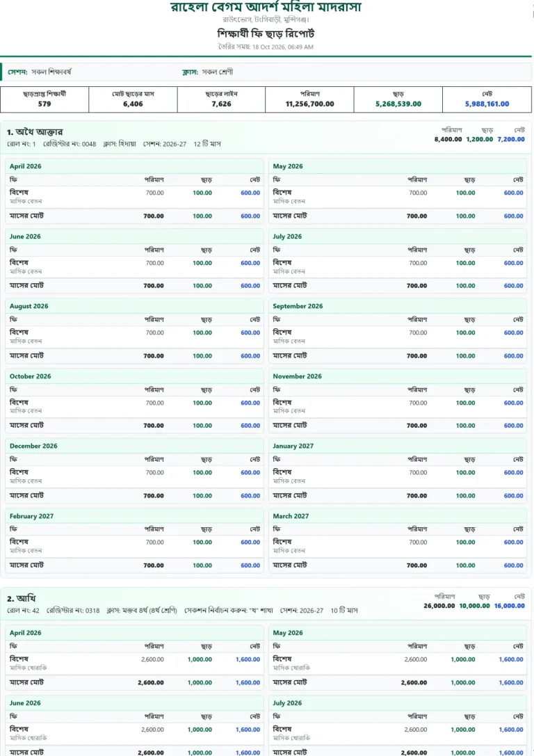Click the report heading 'শিক্ষার্থী ফি ছাড় রিপোর্ট'
This screenshot has height=756, width=534.
[x=266, y=34]
